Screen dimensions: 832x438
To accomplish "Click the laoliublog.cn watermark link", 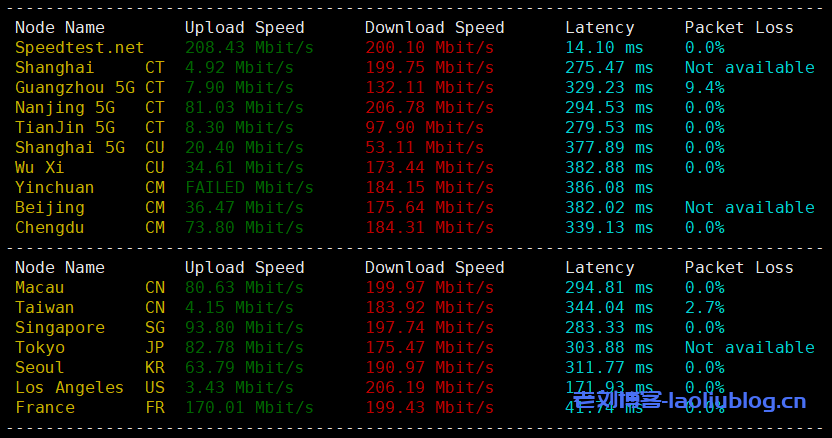I will pyautogui.click(x=689, y=400).
